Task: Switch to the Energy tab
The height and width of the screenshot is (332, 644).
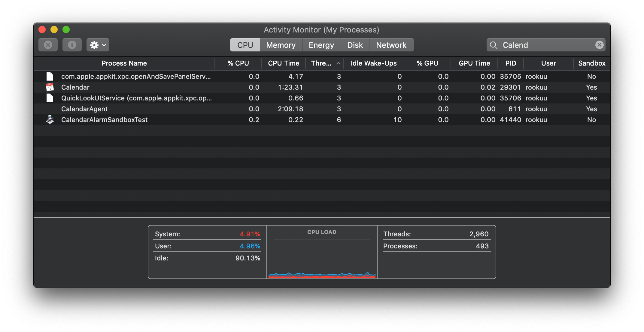Action: 321,45
